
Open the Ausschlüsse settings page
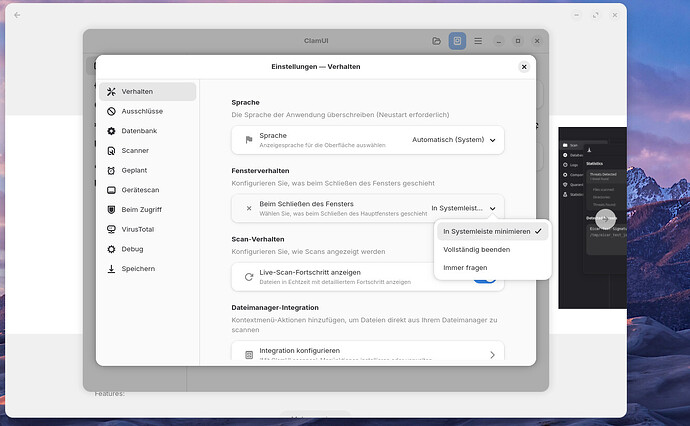147,111
